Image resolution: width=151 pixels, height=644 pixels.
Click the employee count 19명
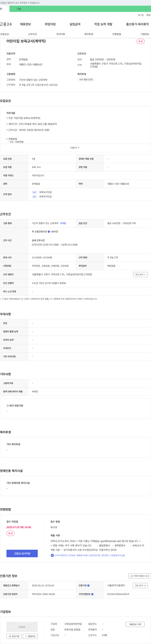click(x=104, y=635)
